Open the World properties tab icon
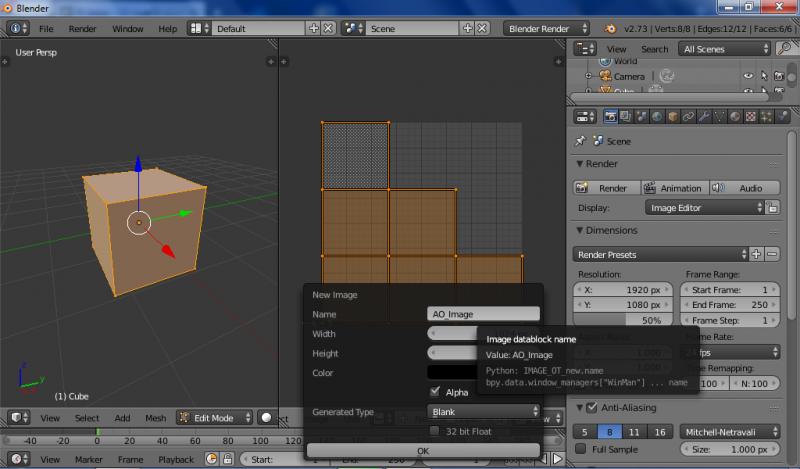This screenshot has width=800, height=469. [x=655, y=117]
